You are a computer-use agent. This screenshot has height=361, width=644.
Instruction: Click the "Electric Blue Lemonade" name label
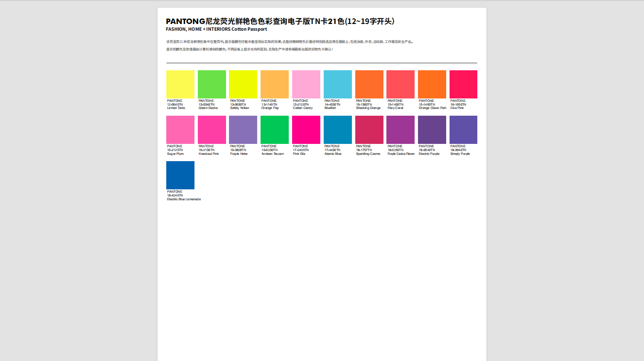point(184,199)
